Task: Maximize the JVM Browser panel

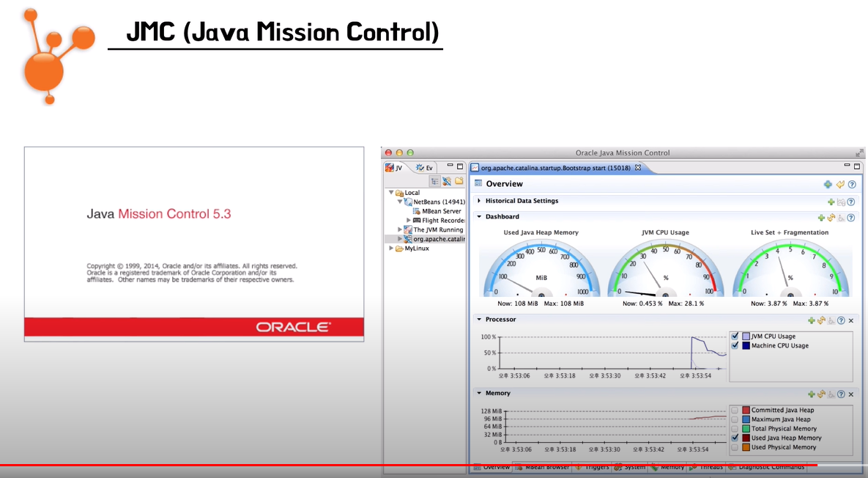Action: point(460,166)
